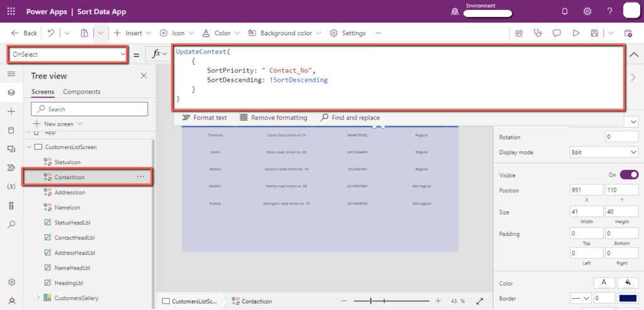Collapse the CustomersListScreen node
This screenshot has height=310, width=644.
[29, 147]
